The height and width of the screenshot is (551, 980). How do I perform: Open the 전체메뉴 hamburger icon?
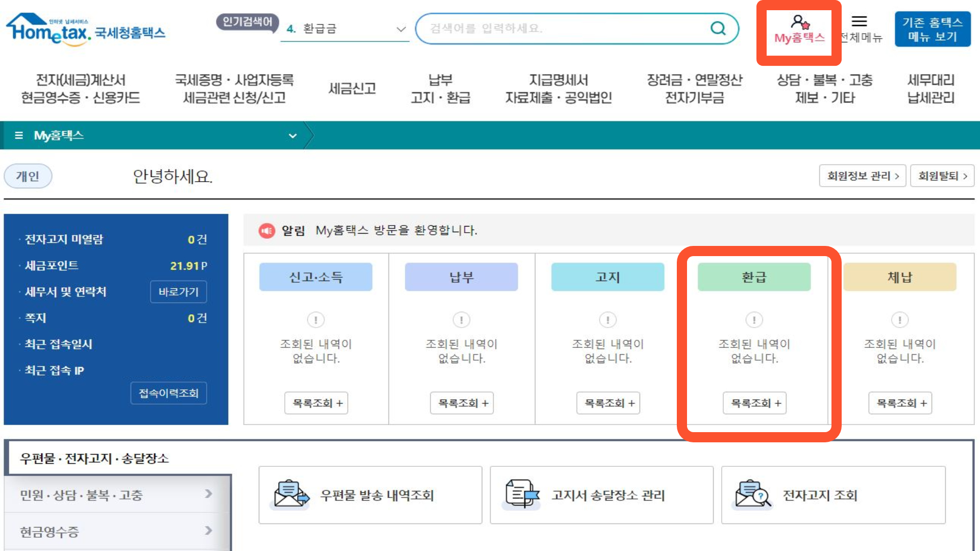[860, 21]
